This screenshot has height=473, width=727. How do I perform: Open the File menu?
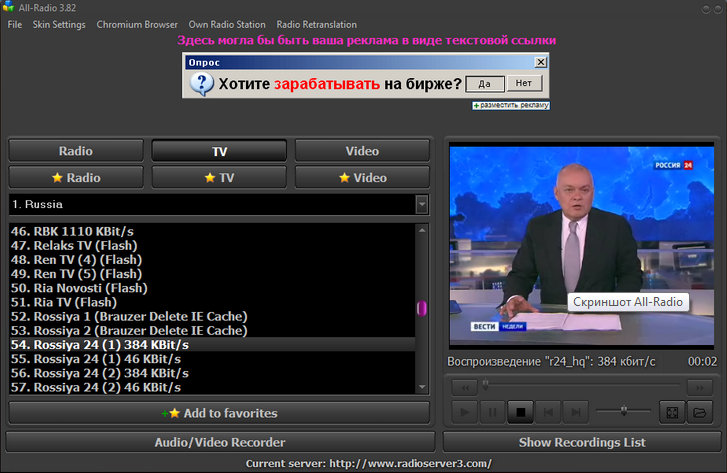click(x=15, y=25)
